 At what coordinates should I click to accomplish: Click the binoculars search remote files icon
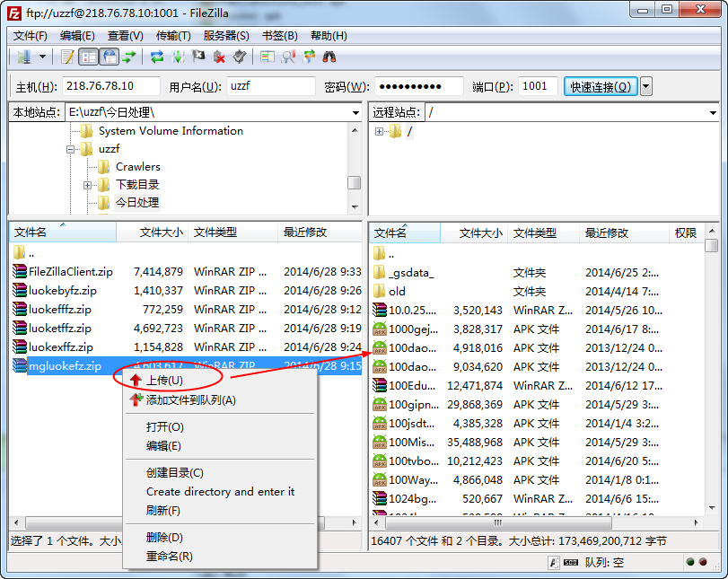(329, 57)
